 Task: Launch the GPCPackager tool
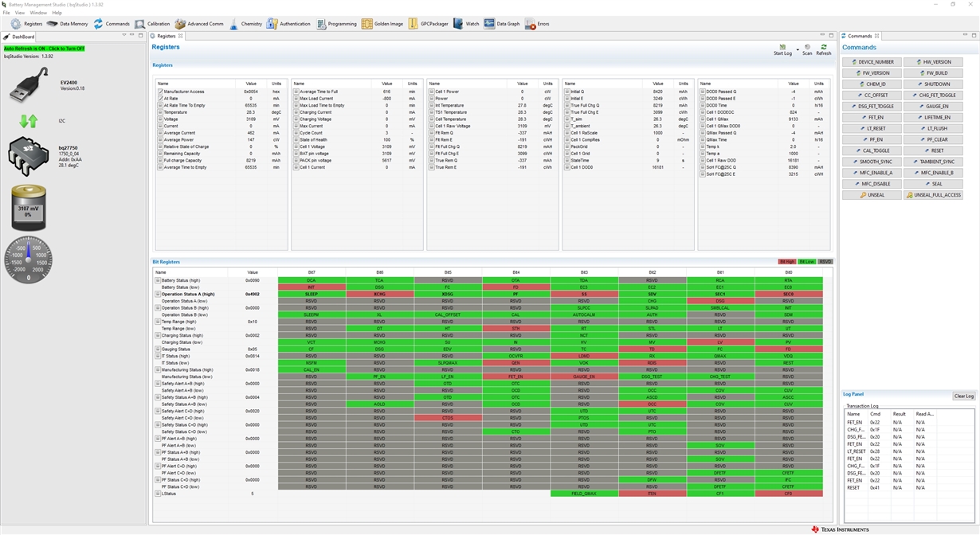429,24
